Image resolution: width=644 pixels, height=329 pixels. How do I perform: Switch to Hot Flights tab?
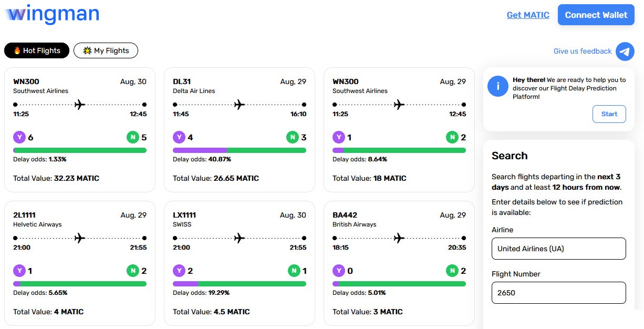(x=37, y=50)
